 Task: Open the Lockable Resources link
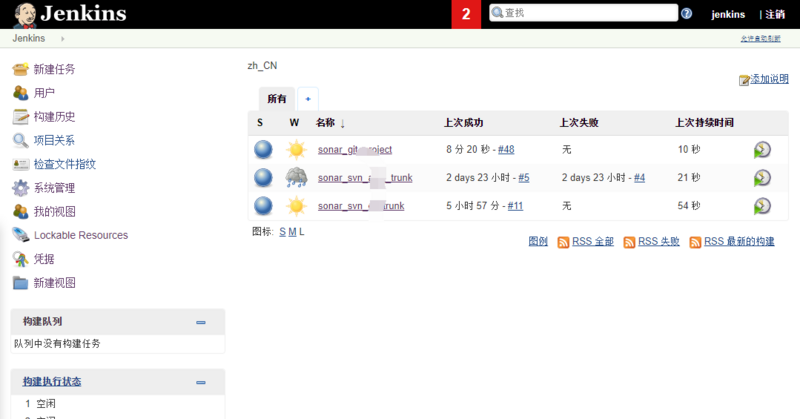(81, 235)
